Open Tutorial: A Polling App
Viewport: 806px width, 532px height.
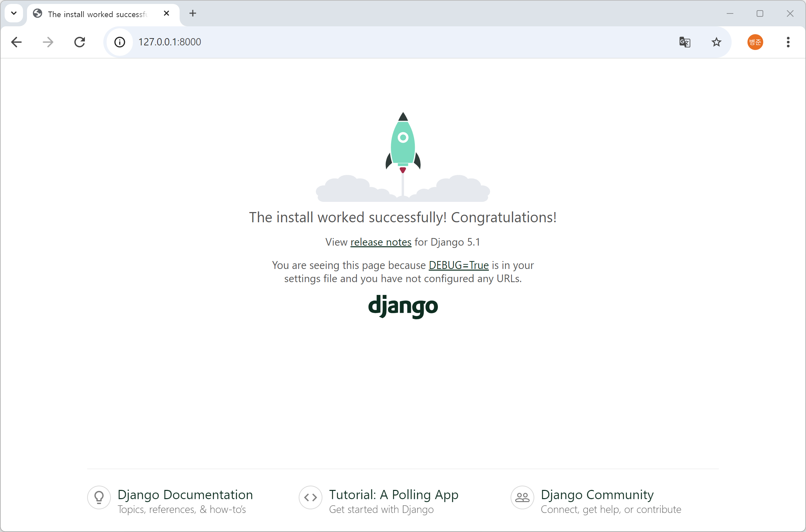tap(393, 495)
